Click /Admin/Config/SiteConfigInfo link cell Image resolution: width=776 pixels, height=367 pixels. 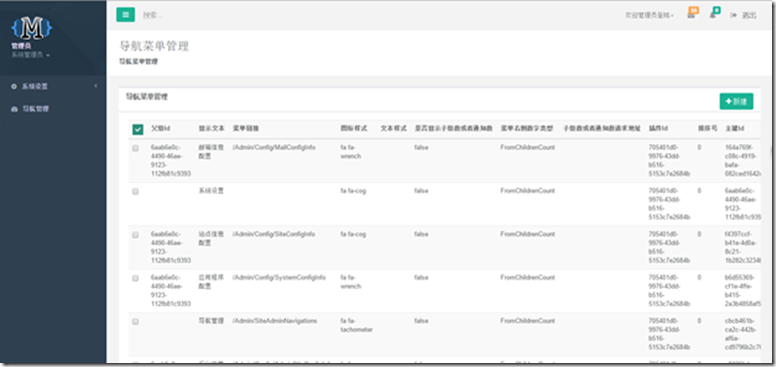click(273, 234)
